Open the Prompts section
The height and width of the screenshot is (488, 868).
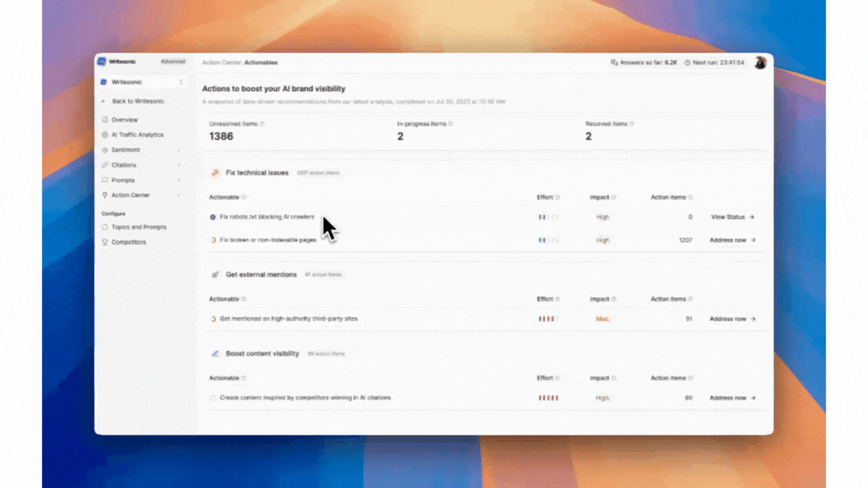(x=123, y=180)
